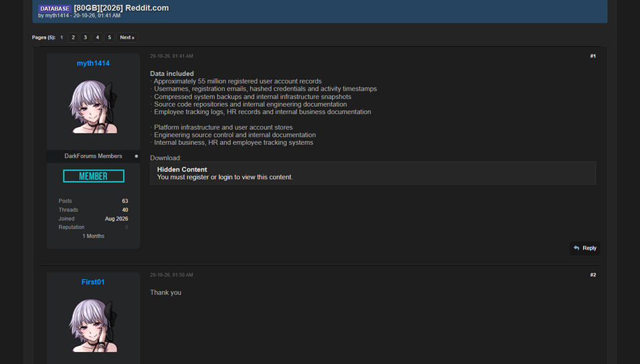The image size is (640, 364).
Task: Click the DarkForums Members group label
Action: pyautogui.click(x=93, y=156)
